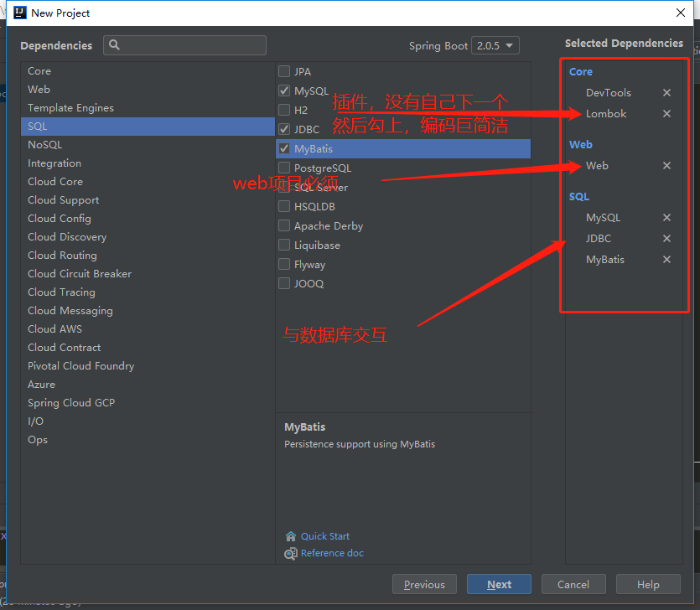
Task: Open the Spring Boot version dropdown
Action: [495, 45]
